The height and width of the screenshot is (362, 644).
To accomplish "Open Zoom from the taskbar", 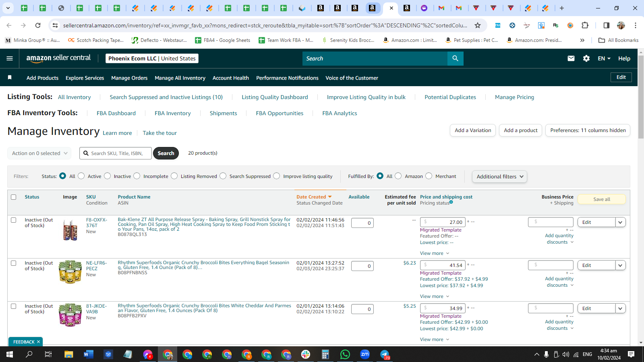I will 365,354.
